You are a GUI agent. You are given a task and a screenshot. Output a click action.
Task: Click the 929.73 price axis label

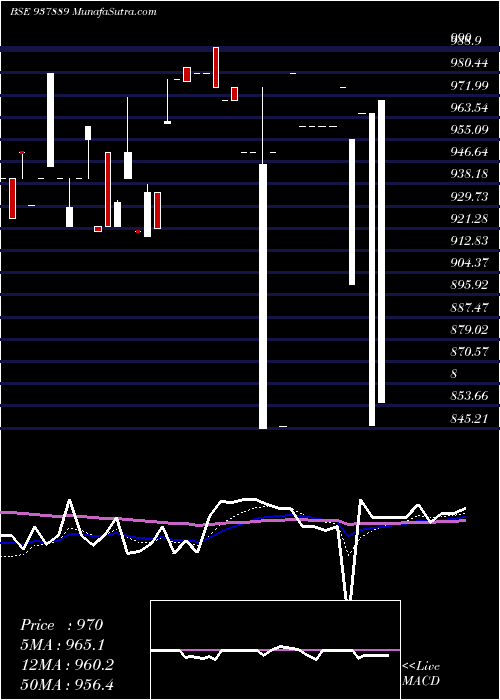[x=469, y=196]
